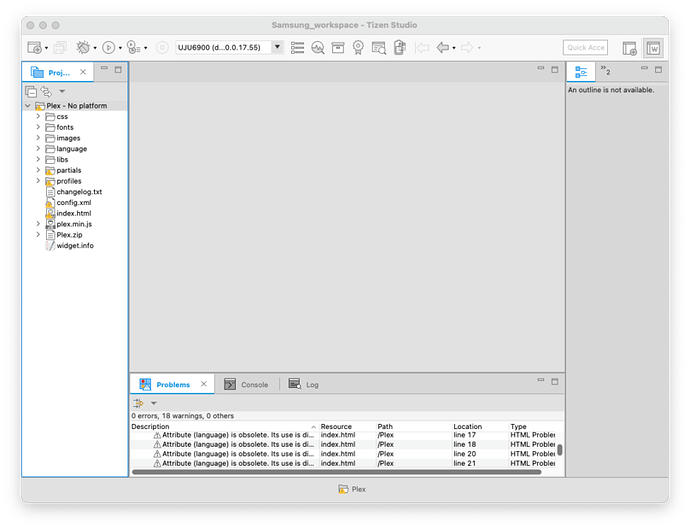The height and width of the screenshot is (528, 690).
Task: Click the Profile run icon
Action: 133,47
